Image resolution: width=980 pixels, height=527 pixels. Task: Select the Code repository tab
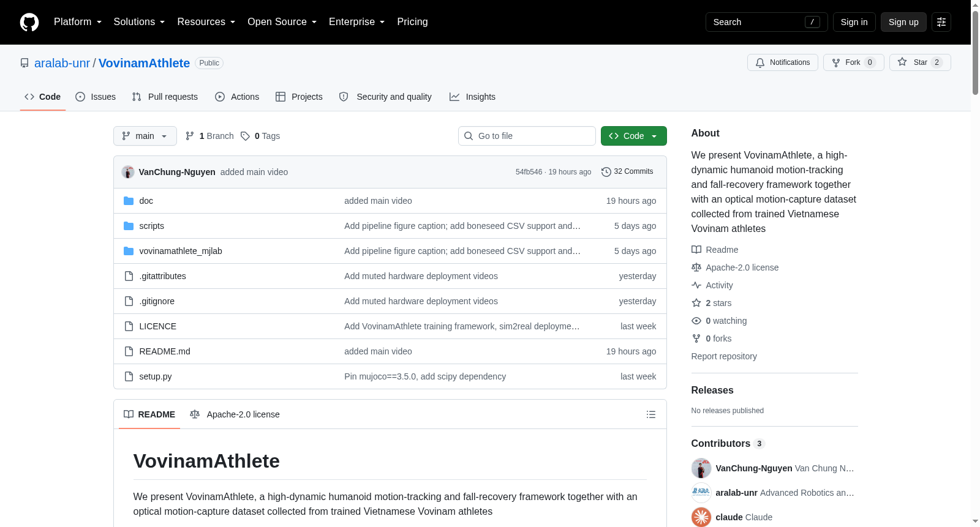pyautogui.click(x=43, y=97)
